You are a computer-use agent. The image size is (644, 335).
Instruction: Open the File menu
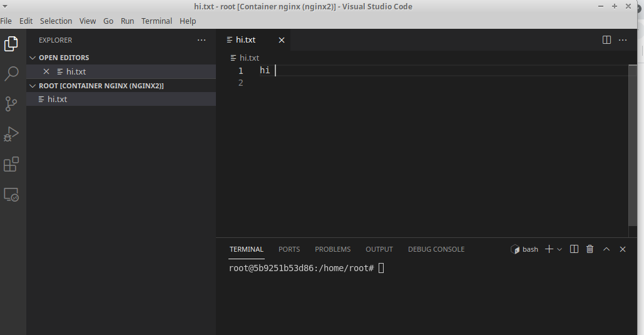tap(6, 21)
